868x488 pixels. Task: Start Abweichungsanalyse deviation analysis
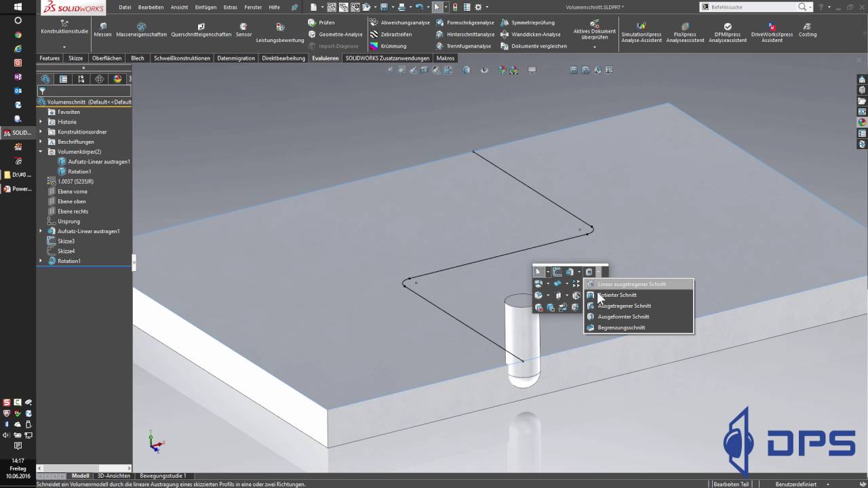coord(400,22)
